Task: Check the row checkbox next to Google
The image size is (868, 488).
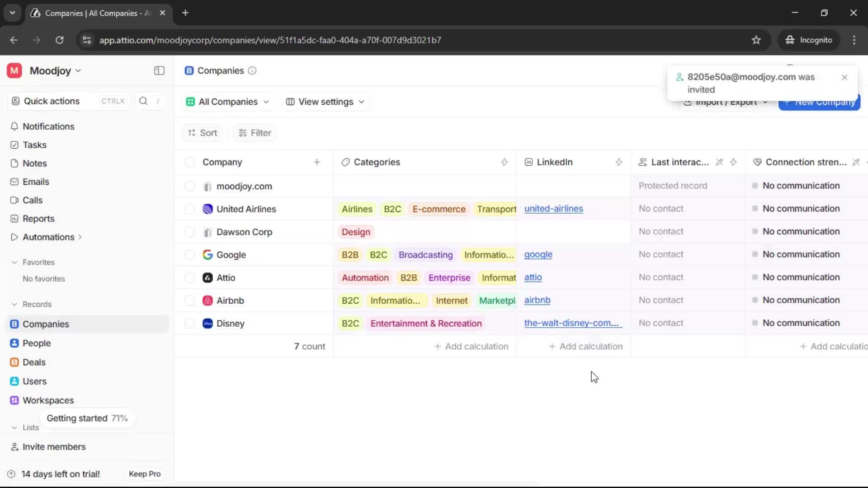Action: tap(189, 254)
